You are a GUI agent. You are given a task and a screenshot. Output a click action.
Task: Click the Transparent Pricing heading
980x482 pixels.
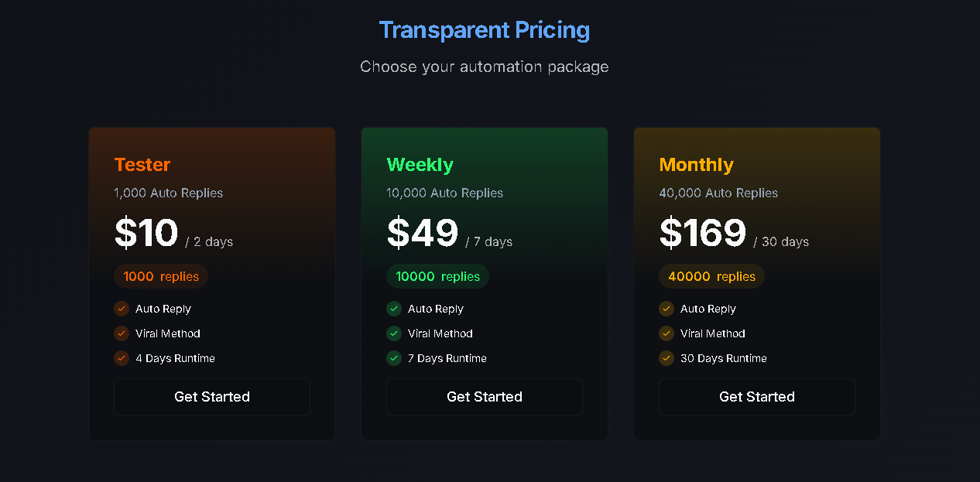pos(485,30)
